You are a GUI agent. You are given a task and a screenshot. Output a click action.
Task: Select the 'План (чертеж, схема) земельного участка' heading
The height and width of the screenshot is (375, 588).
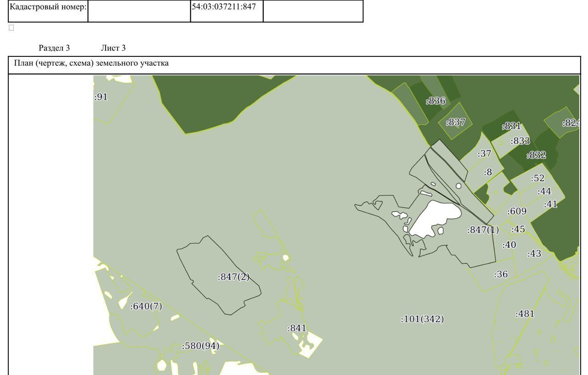91,63
